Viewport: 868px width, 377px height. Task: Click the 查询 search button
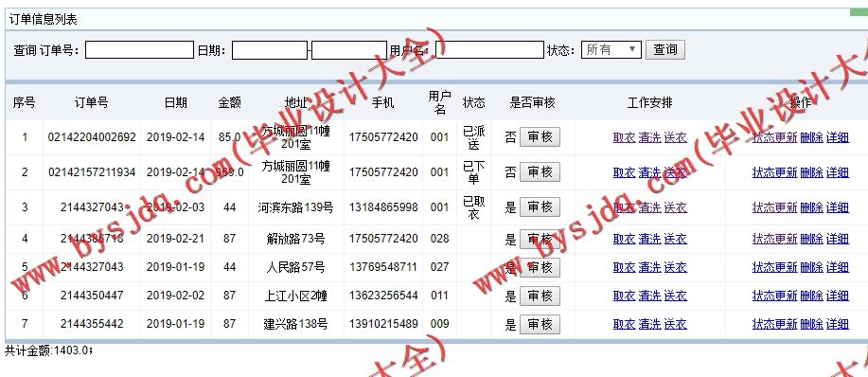[665, 50]
